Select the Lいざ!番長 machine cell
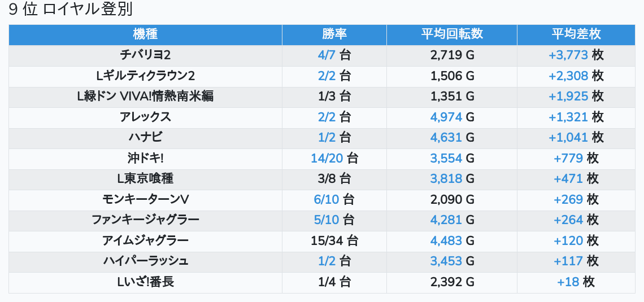 (x=145, y=282)
